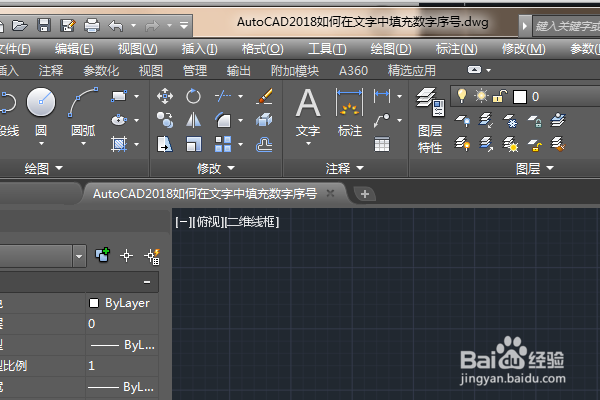
Task: Click the Save As icon in quick access
Action: pos(68,26)
